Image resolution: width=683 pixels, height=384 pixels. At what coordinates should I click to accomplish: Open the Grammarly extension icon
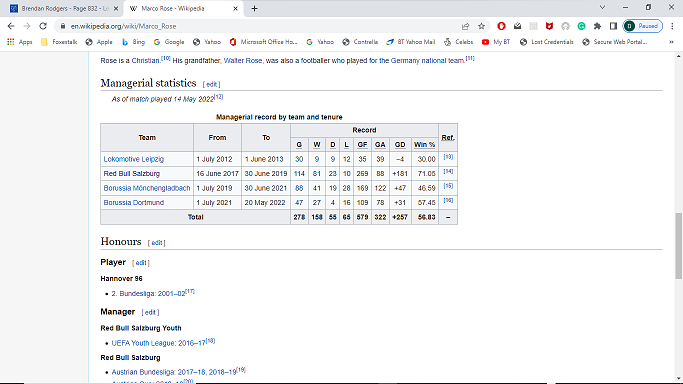581,26
